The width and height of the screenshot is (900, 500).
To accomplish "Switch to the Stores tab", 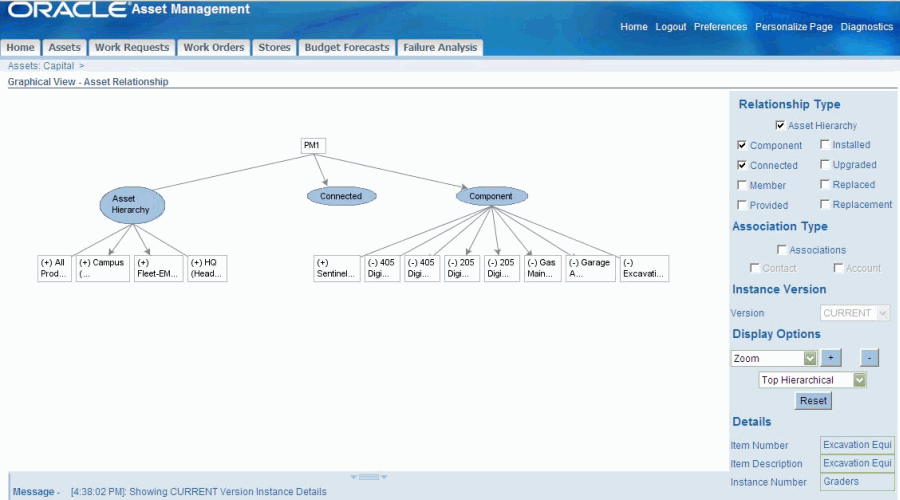I will 274,48.
